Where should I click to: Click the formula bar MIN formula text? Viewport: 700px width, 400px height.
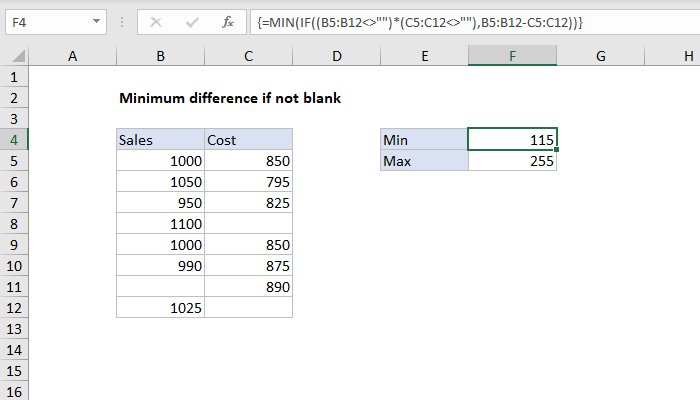pyautogui.click(x=420, y=22)
